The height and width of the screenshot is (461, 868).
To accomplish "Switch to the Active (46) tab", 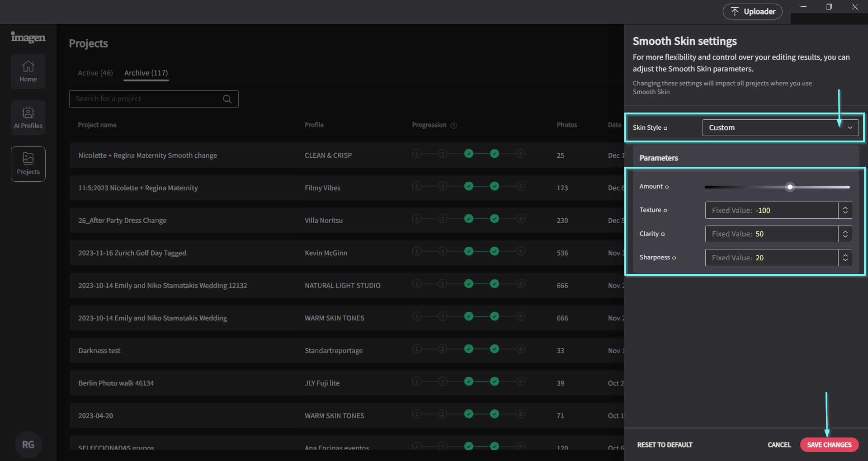I will [95, 73].
